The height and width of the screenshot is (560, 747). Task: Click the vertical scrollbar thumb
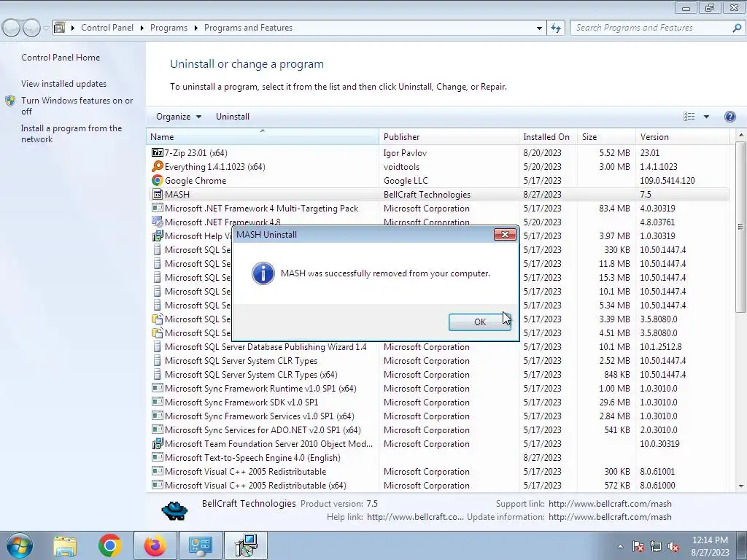(x=741, y=227)
